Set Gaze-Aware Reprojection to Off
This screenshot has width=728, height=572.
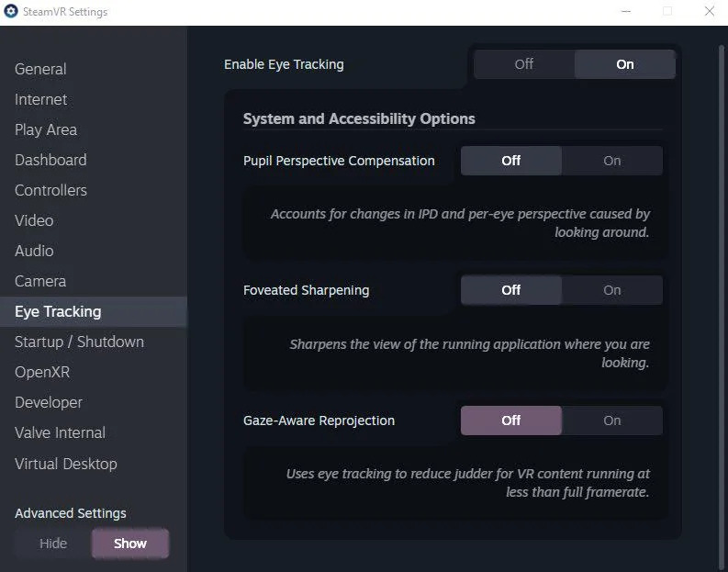click(510, 421)
